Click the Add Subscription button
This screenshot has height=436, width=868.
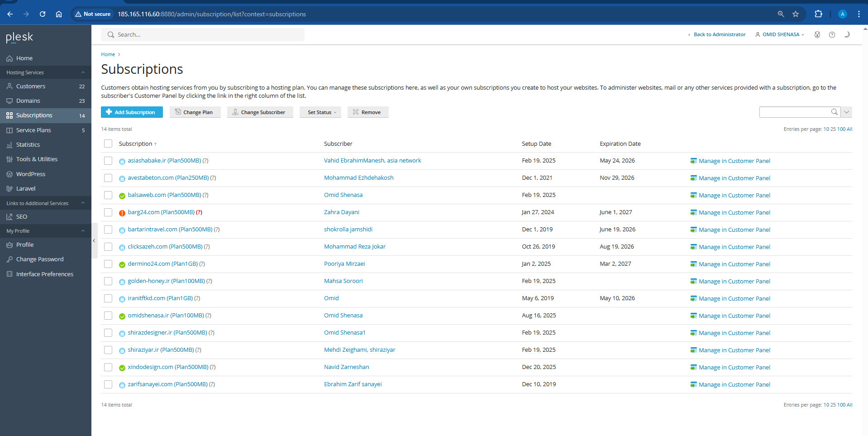point(132,112)
